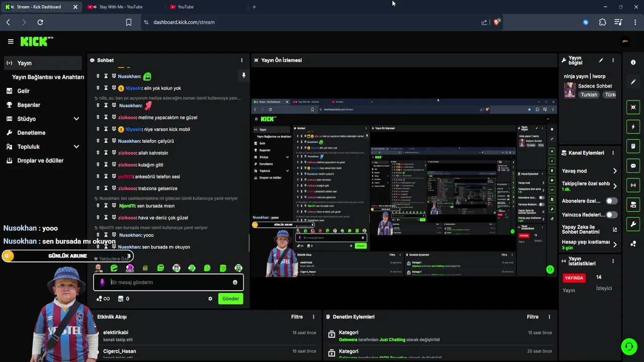Click the green emote next to Nusokhan's message

(x=147, y=76)
